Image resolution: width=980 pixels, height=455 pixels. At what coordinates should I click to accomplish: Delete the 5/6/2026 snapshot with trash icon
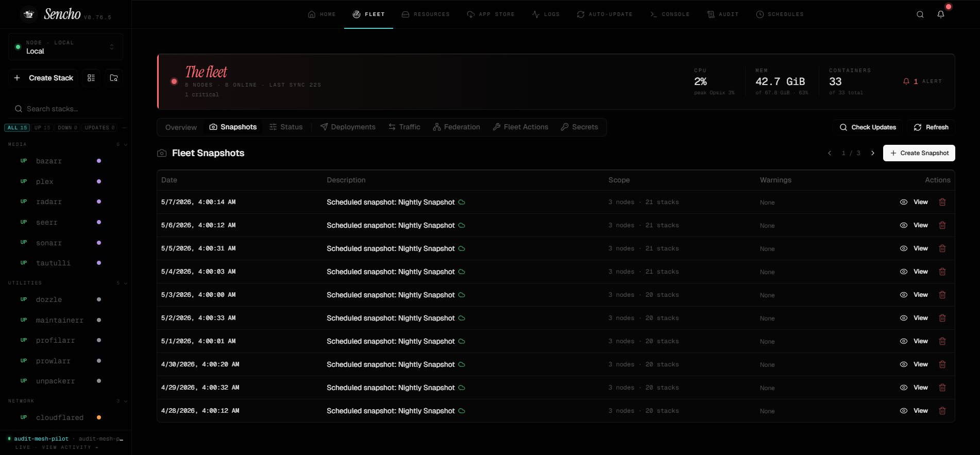click(x=942, y=225)
